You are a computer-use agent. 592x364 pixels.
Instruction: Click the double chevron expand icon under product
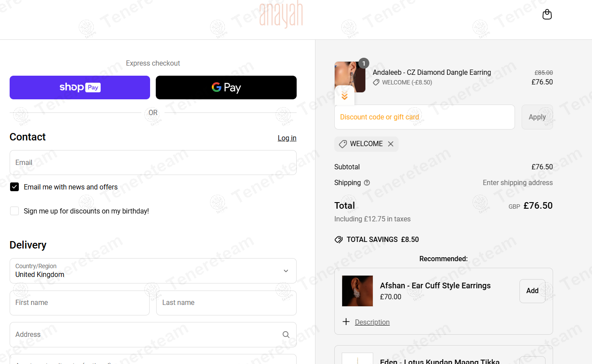344,96
